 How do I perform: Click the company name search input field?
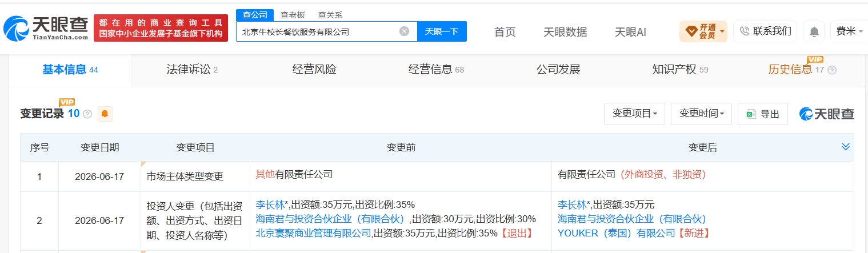[318, 31]
